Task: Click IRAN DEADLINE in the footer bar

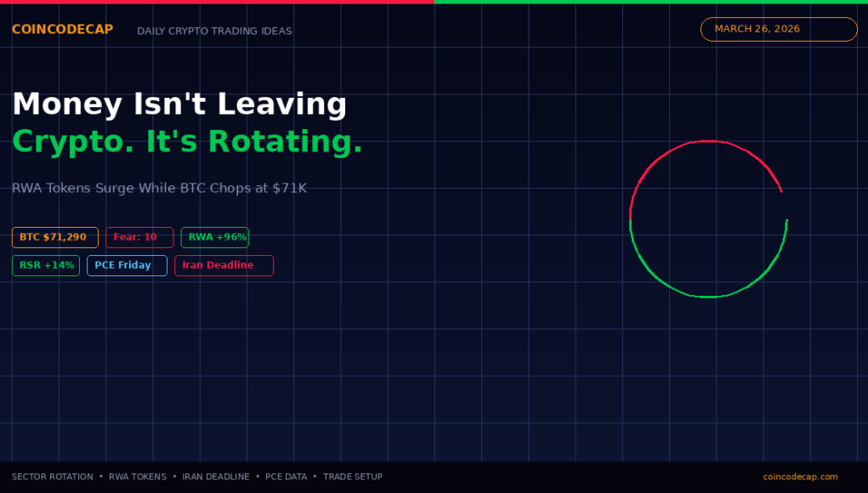Action: click(x=216, y=477)
